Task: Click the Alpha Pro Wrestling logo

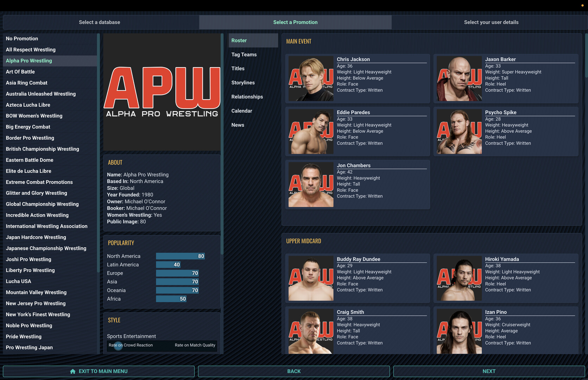Action: point(162,91)
